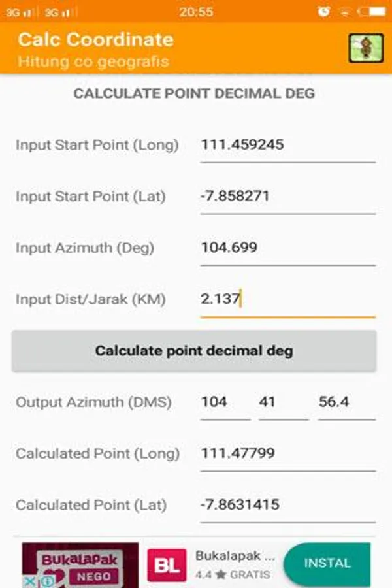392x588 pixels.
Task: Edit the Input Dist/Jarak (KM) field
Action: [287, 300]
